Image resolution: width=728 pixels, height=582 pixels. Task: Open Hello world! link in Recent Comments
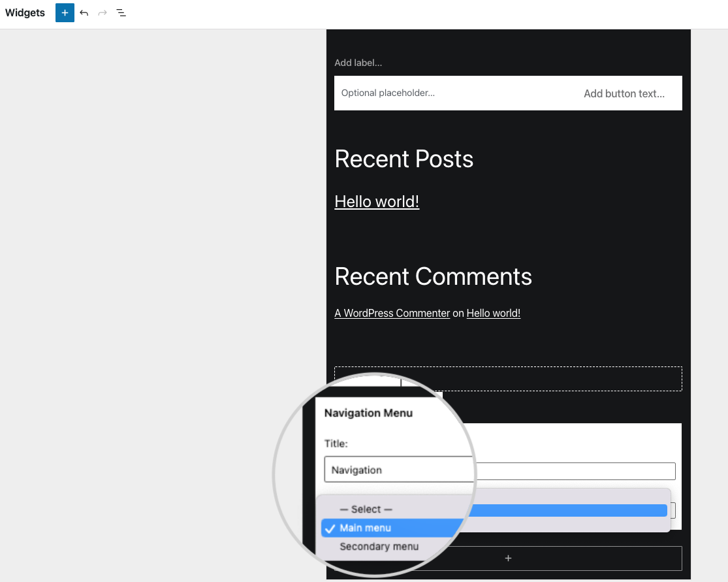493,313
